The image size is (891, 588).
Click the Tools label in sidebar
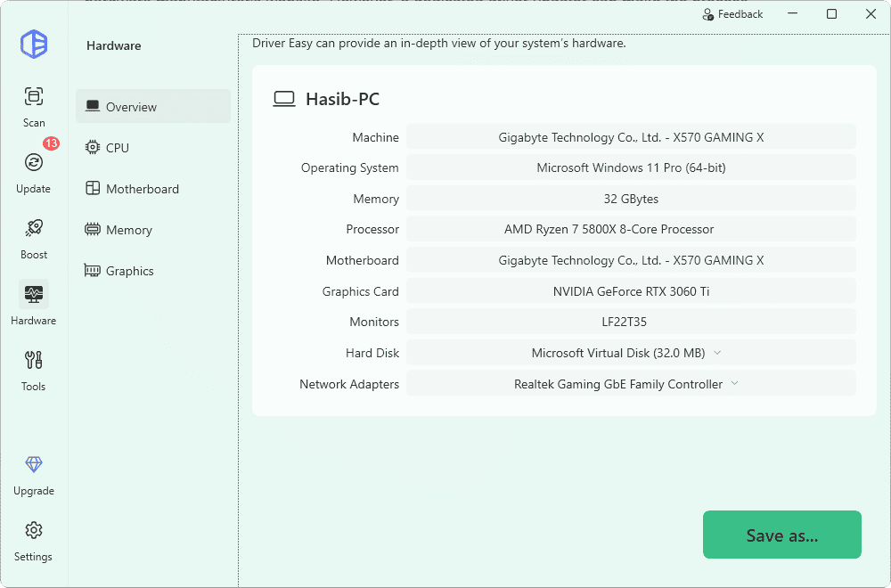pos(34,387)
